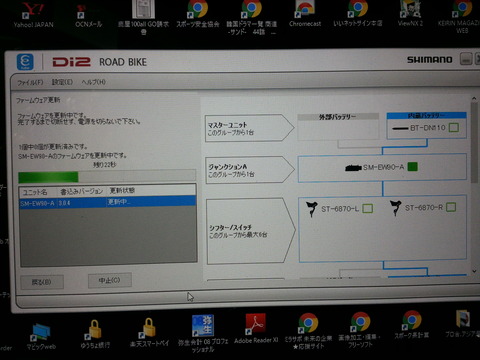Screen dimensions: 480x360
Task: Click the scroll up arrow of unit diagram
Action: click(x=474, y=99)
